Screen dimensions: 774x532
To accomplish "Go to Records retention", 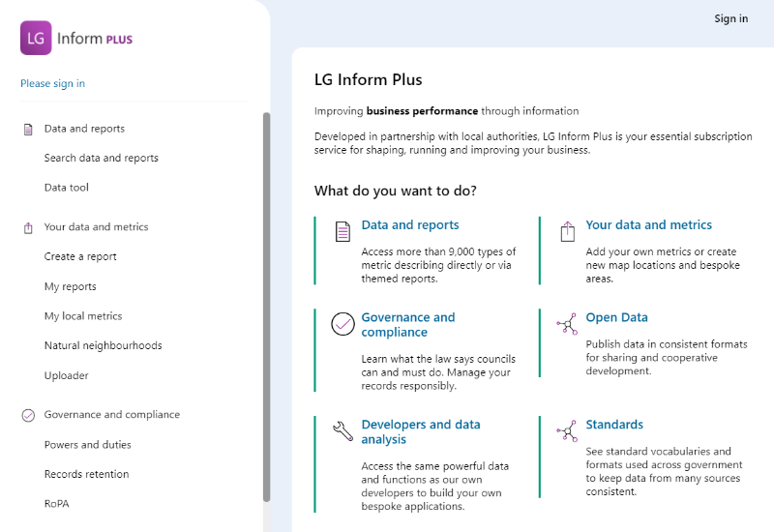I will [x=87, y=474].
